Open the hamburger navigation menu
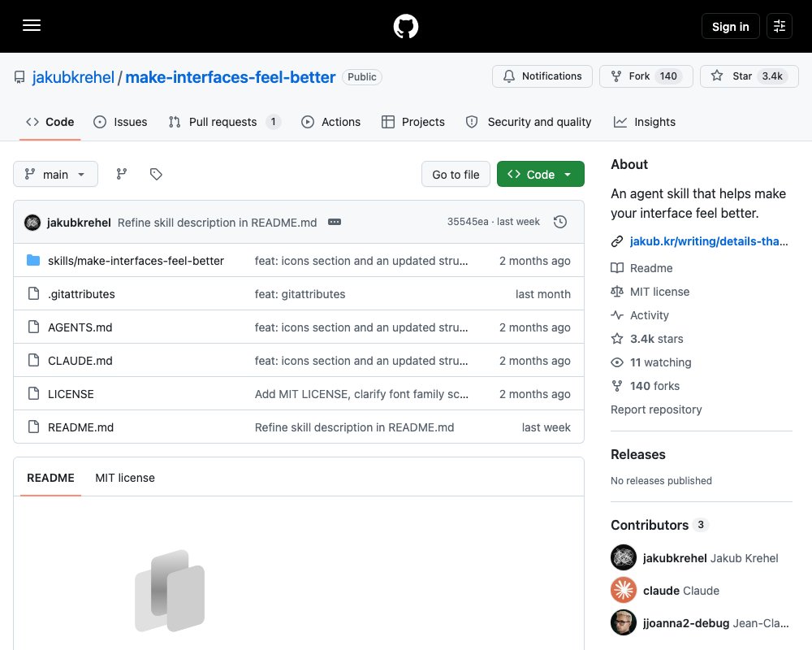812x650 pixels. coord(32,25)
